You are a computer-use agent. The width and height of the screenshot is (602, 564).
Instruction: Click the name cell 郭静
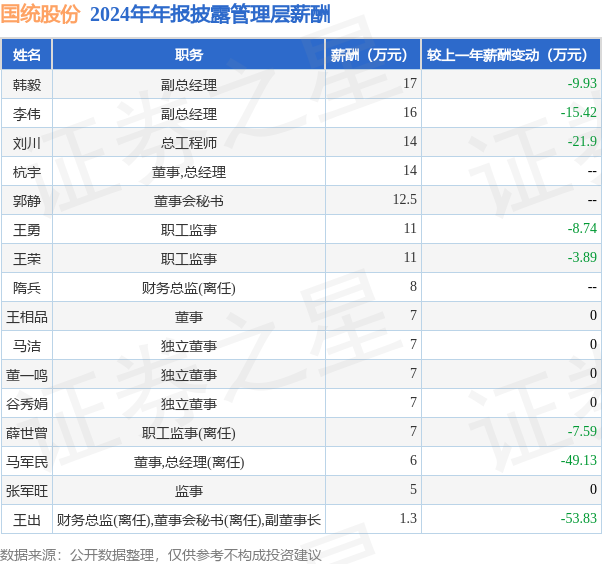tap(26, 201)
